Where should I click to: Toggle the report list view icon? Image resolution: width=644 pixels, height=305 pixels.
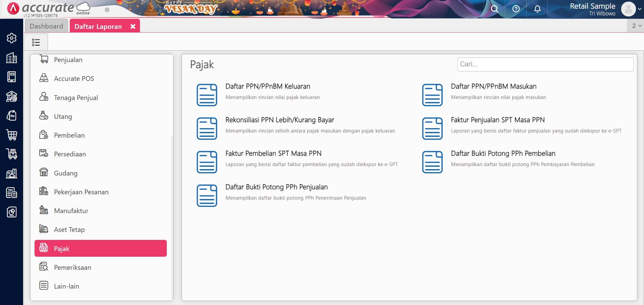36,42
